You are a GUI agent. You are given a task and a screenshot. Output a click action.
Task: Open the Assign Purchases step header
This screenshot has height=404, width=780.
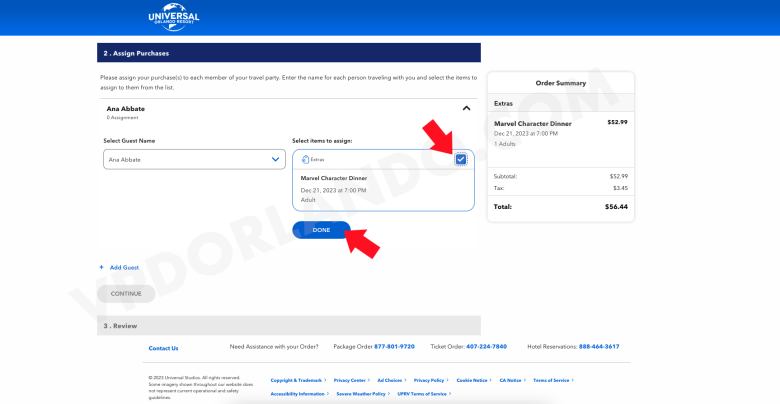click(x=289, y=53)
